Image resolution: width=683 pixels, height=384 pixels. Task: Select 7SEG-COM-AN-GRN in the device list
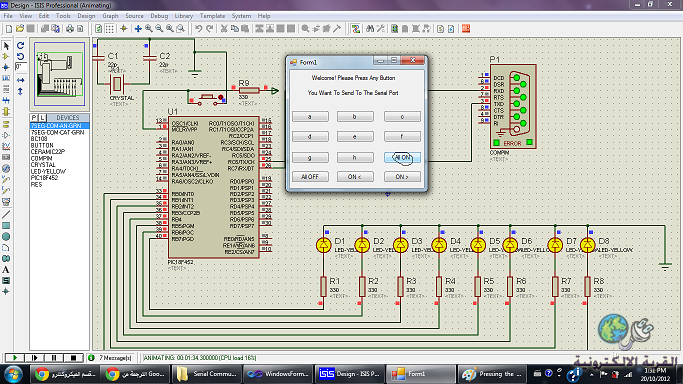pos(59,126)
